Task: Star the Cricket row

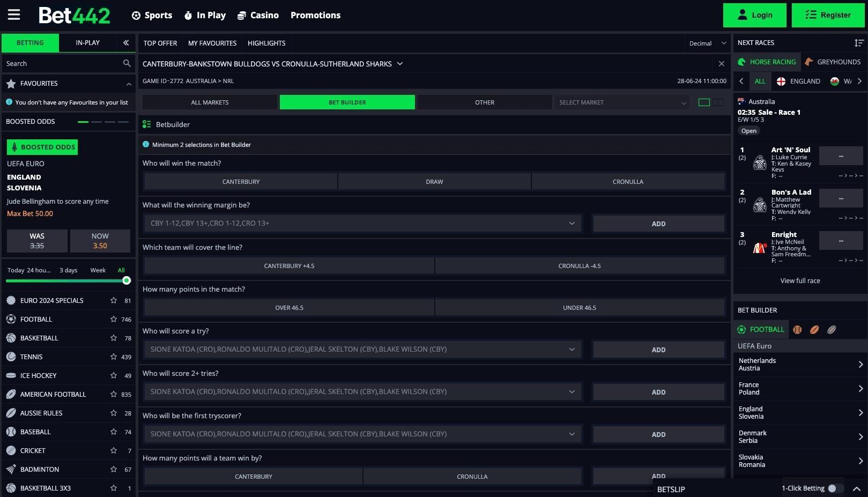Action: pos(114,451)
